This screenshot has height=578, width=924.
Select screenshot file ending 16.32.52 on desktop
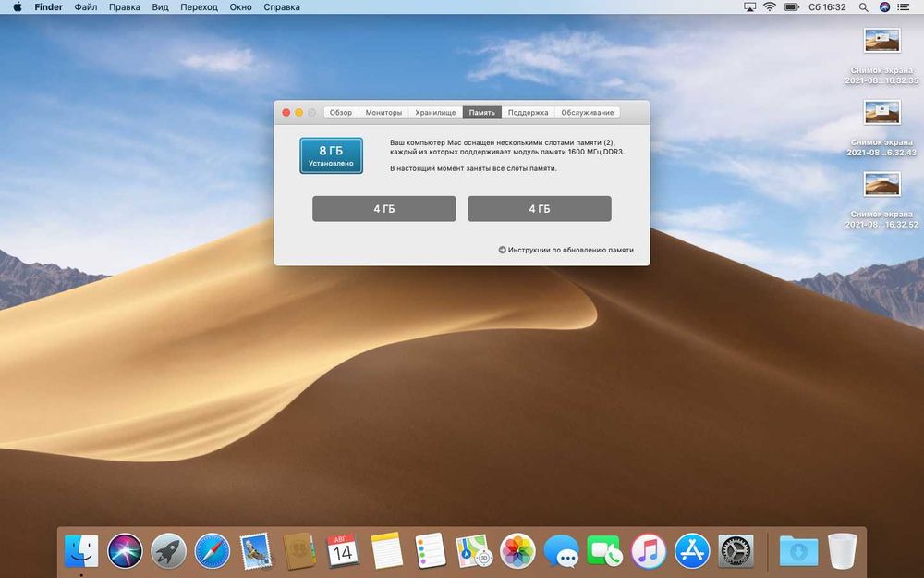pos(881,200)
